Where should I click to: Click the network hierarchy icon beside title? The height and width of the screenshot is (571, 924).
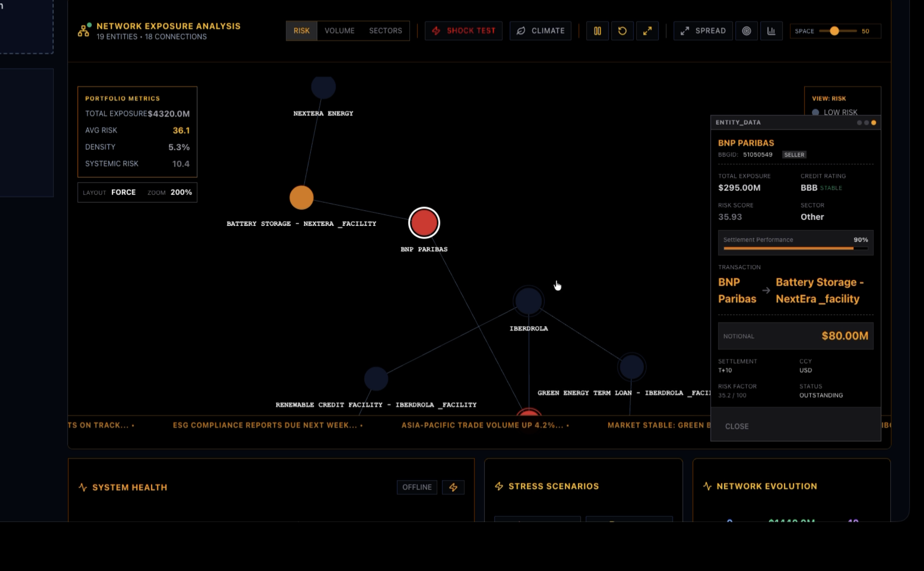pos(84,30)
